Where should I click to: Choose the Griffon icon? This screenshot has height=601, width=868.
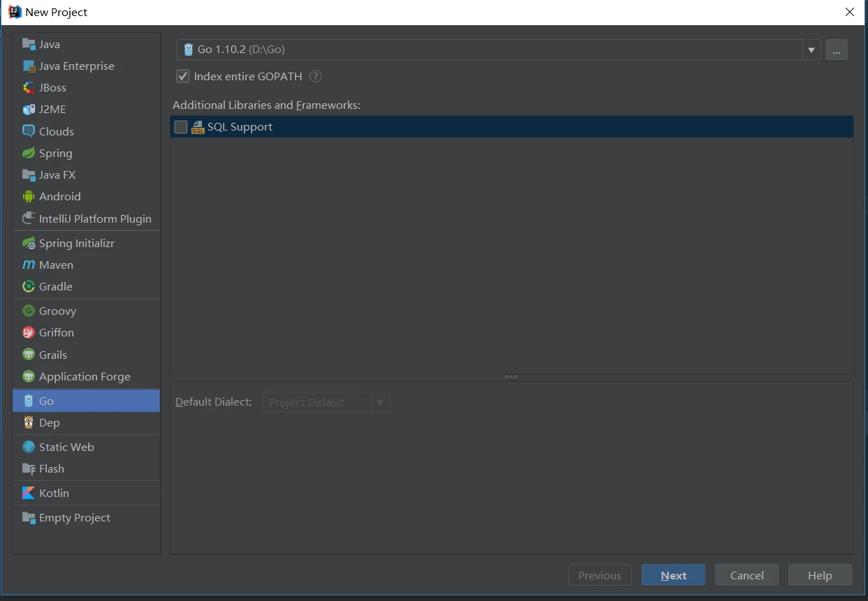click(29, 332)
